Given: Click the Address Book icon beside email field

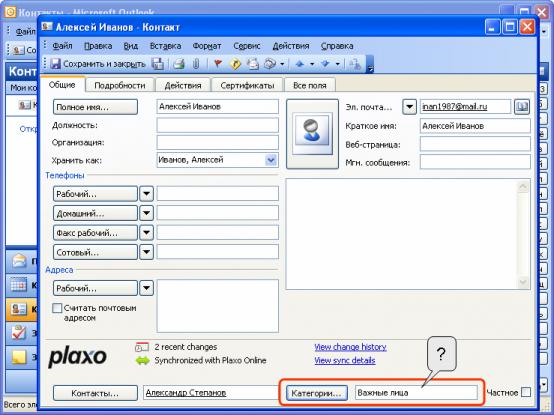Looking at the screenshot, I should pos(522,107).
